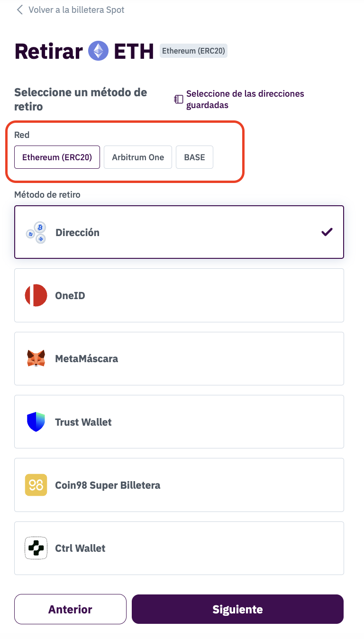The height and width of the screenshot is (639, 364).
Task: Click the back chevron arrow icon
Action: coord(19,9)
